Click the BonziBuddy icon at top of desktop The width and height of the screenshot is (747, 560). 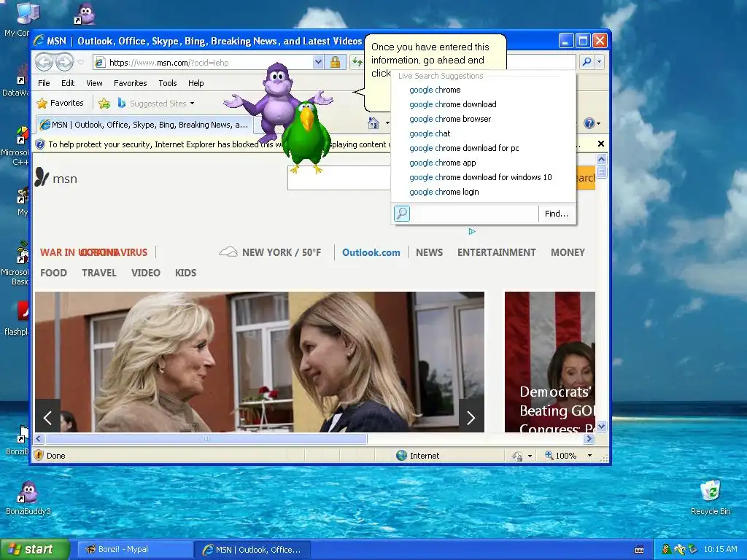85,14
